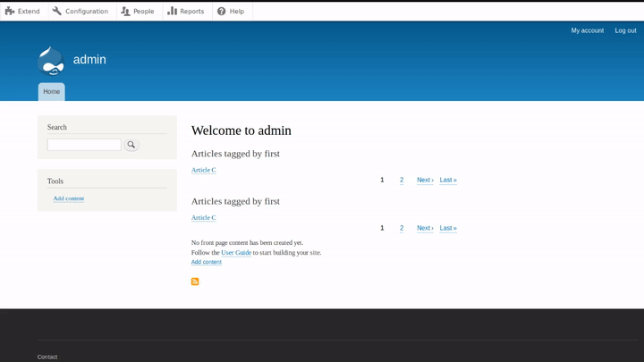Go to My account

[588, 30]
